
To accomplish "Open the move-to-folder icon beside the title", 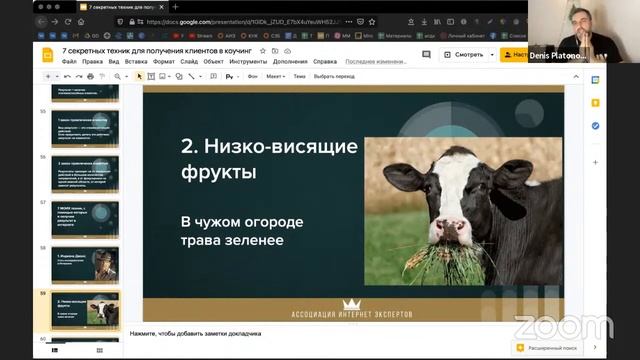I will 275,51.
